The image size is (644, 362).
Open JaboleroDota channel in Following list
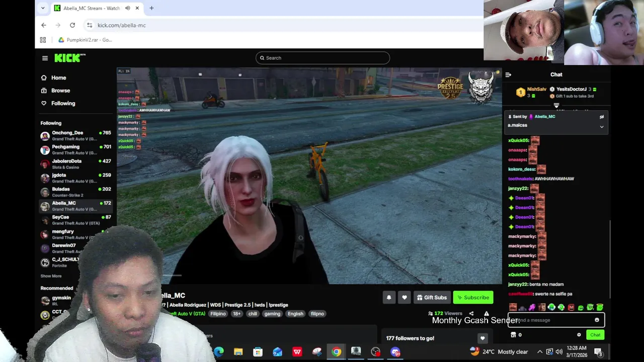[x=75, y=164]
